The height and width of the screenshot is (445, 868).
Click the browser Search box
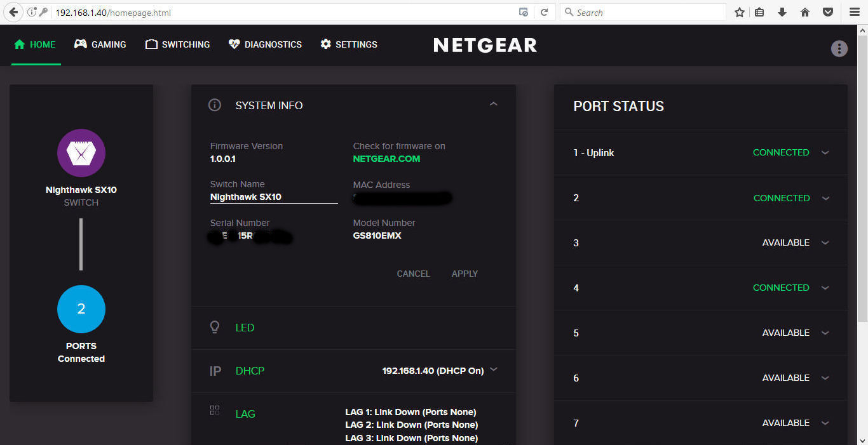[x=642, y=12]
